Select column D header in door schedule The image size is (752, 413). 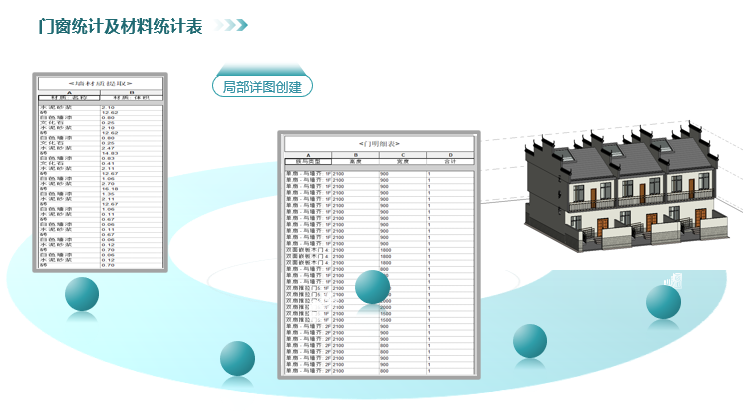click(x=450, y=155)
